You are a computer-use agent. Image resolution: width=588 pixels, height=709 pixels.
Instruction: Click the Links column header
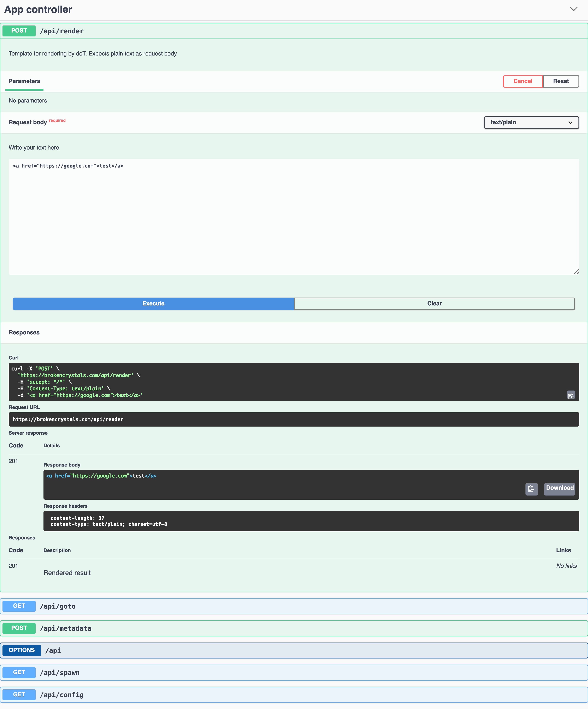point(563,550)
